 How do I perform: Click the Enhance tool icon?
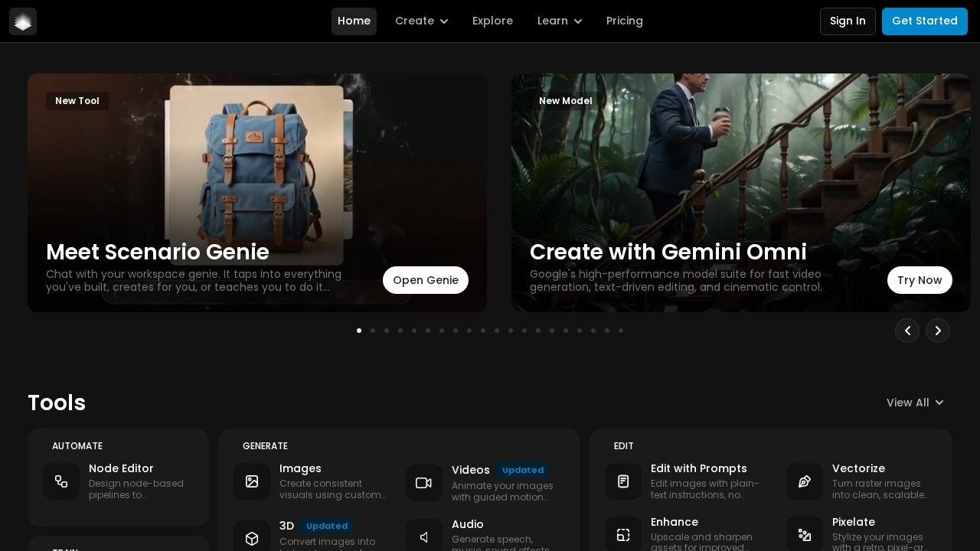click(623, 535)
